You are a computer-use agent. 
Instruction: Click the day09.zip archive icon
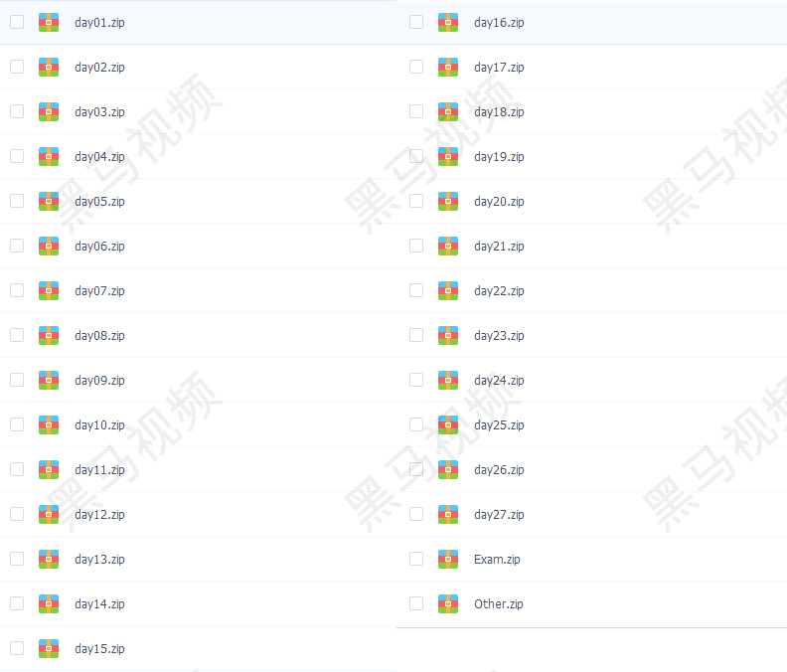click(x=49, y=380)
